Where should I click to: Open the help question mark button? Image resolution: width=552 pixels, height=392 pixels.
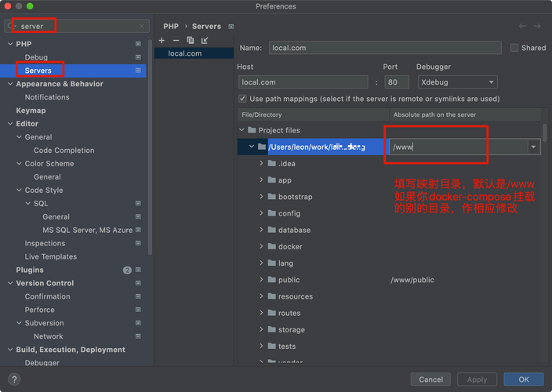point(14,379)
